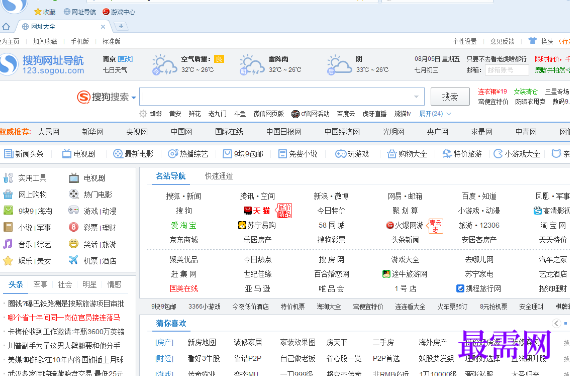Open the 游戏中心 red bookmark icon

coord(119,12)
